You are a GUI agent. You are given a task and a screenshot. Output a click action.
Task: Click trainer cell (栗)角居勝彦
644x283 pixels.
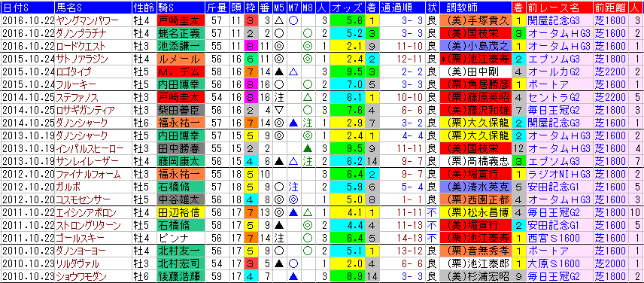coord(475,84)
